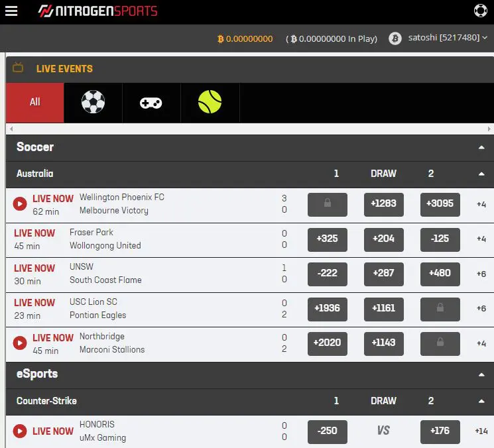The height and width of the screenshot is (448, 494).
Task: Select the All live events tab
Action: tap(35, 102)
